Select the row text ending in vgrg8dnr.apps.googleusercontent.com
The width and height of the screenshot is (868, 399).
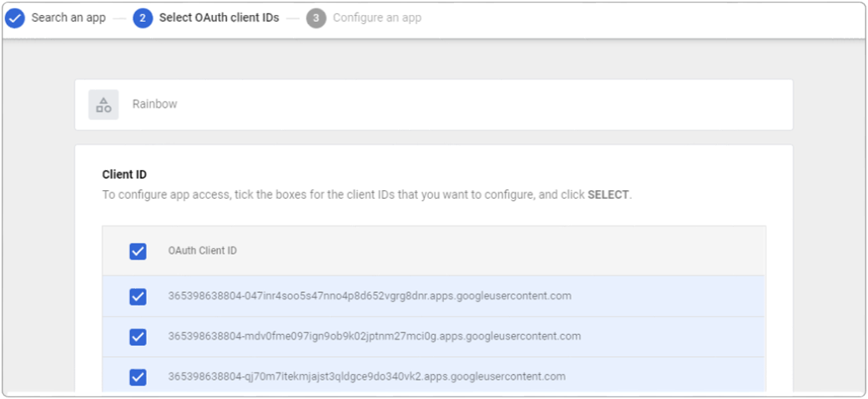(x=369, y=296)
